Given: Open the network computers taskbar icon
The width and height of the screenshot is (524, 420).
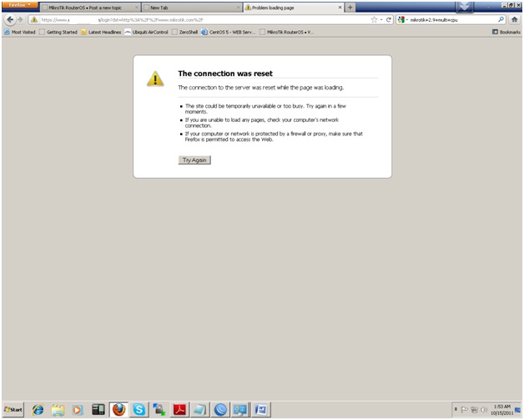Looking at the screenshot, I should point(159,410).
